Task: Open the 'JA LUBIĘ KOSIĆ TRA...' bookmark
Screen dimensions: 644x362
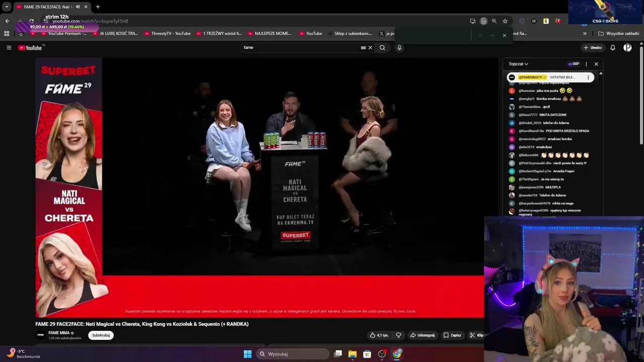Action: (x=115, y=34)
